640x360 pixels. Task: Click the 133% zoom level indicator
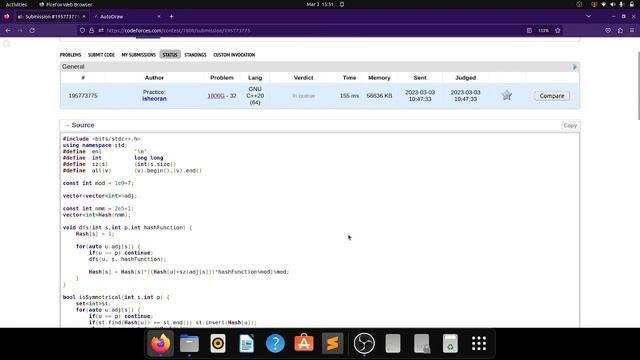click(x=543, y=31)
